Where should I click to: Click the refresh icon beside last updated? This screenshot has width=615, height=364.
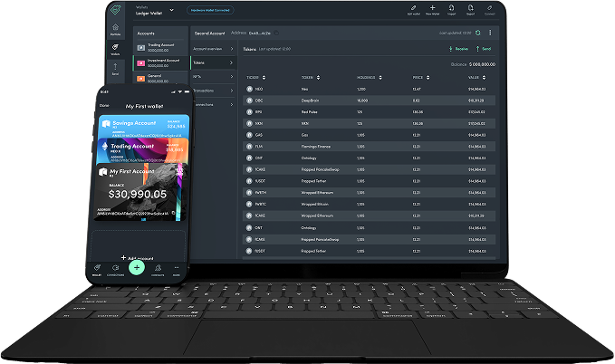(x=477, y=33)
